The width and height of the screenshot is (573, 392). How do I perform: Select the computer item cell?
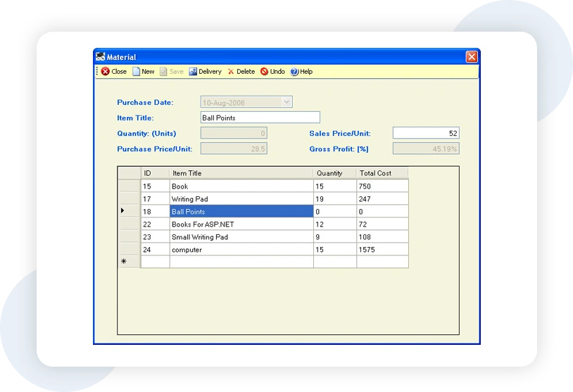pos(241,249)
